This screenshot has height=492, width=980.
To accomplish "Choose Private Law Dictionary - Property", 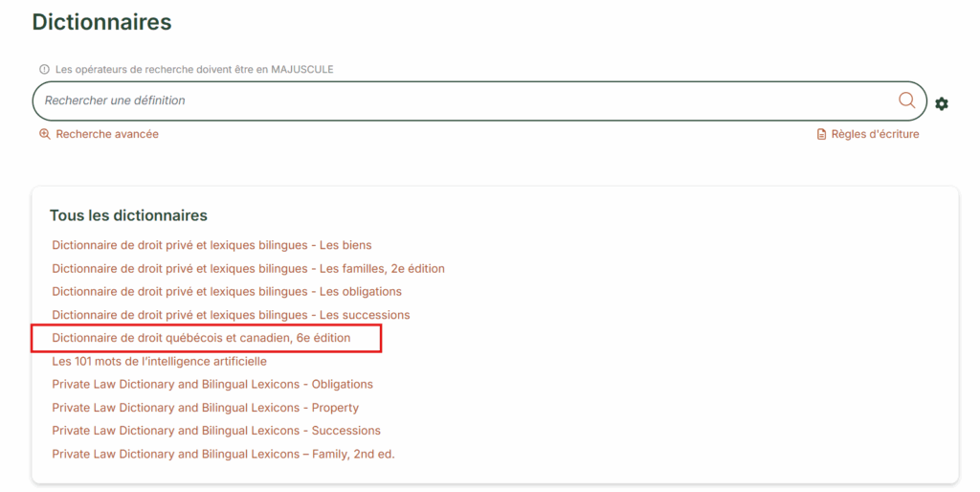I will [206, 408].
